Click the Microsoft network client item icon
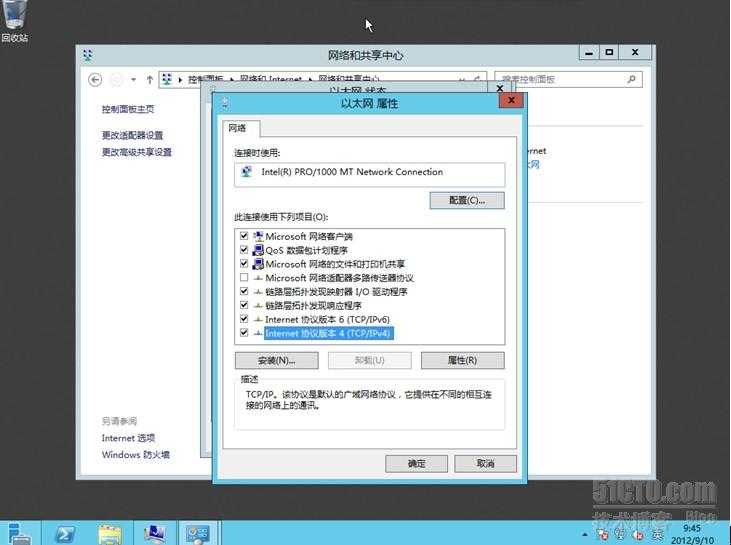731x545 pixels. click(x=258, y=236)
